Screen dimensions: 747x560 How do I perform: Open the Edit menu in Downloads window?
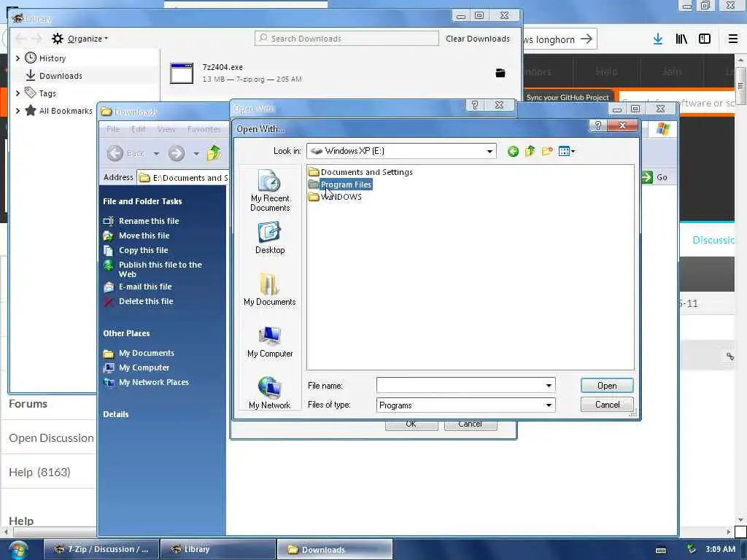[x=138, y=130]
